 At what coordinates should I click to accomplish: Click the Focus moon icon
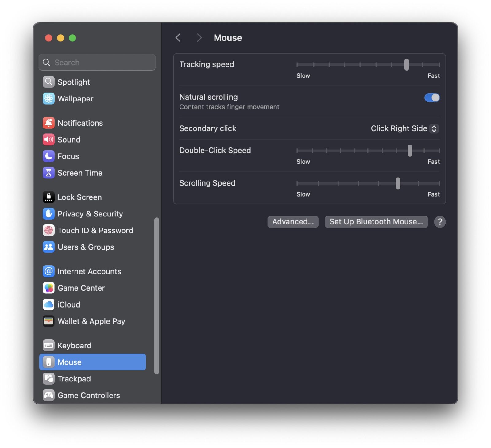(x=48, y=156)
